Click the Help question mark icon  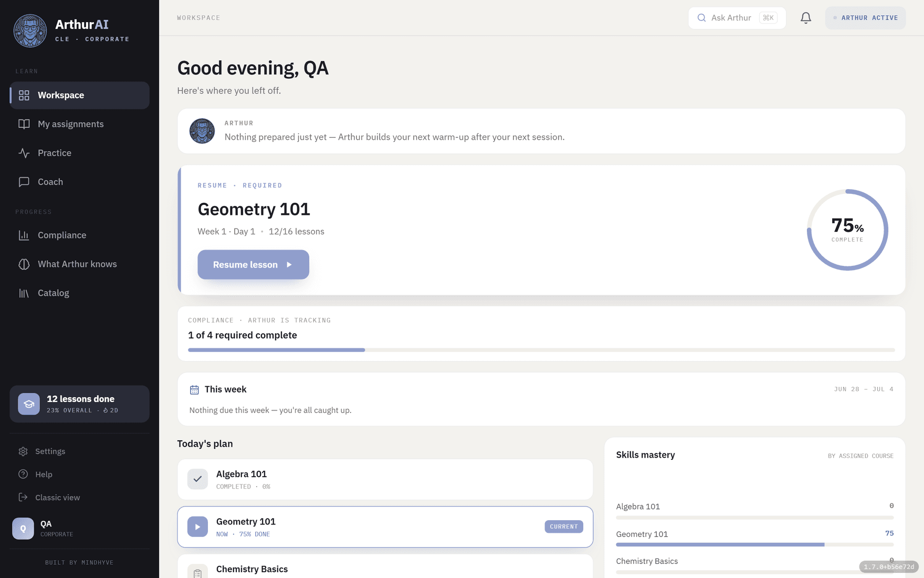pos(23,474)
